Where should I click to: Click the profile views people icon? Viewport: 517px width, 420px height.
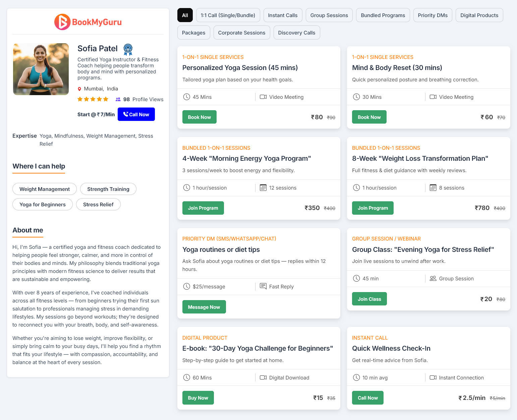coord(118,99)
